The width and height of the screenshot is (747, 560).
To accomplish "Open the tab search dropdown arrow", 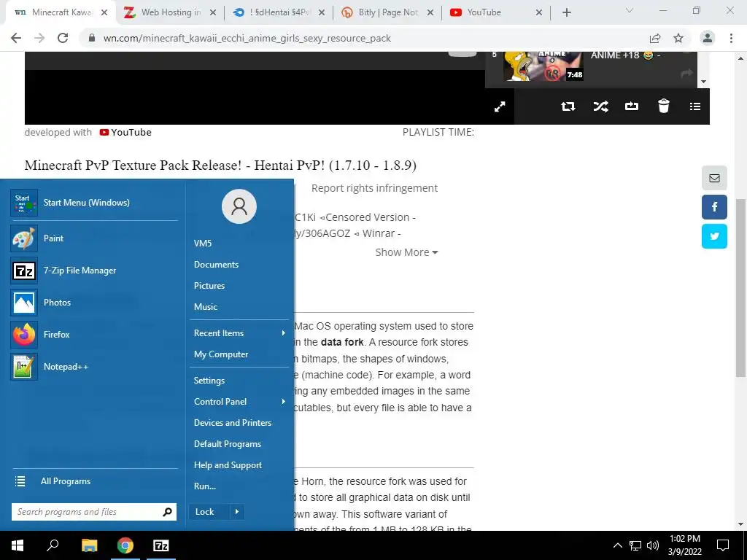I will click(x=630, y=10).
